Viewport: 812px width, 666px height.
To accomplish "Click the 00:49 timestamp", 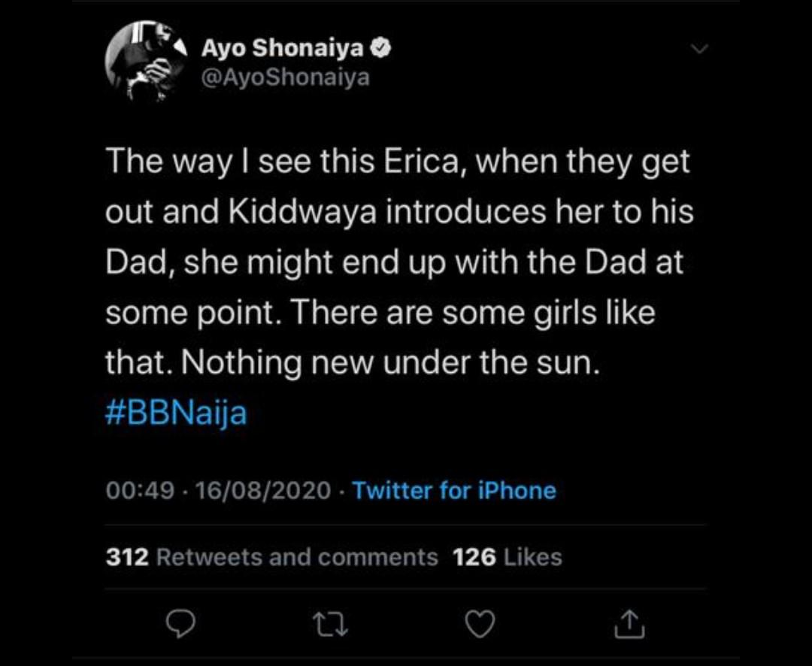I will 142,491.
